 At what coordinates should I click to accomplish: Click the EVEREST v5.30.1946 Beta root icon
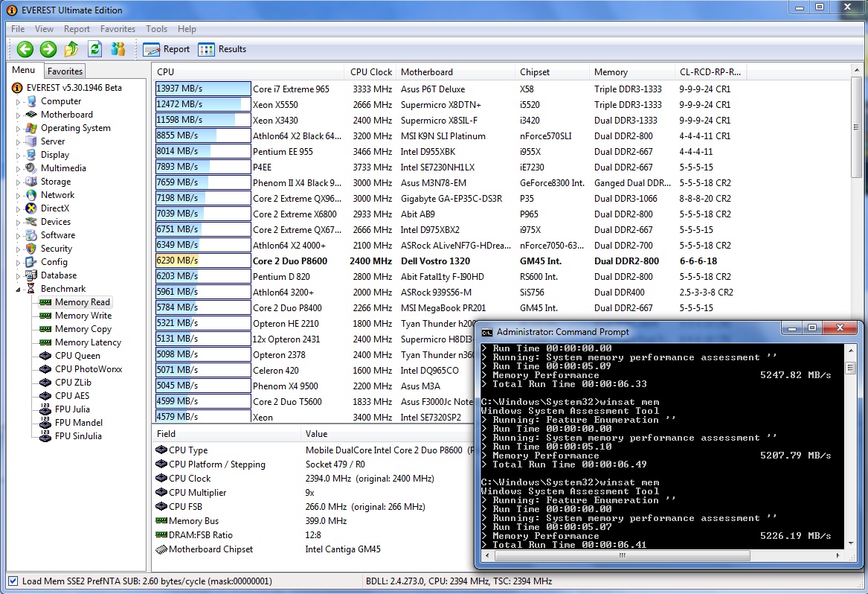point(17,88)
